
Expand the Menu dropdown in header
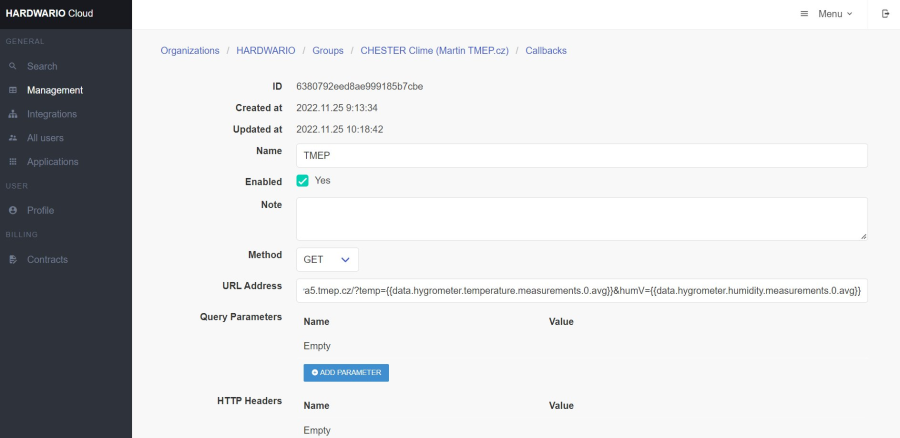click(827, 14)
